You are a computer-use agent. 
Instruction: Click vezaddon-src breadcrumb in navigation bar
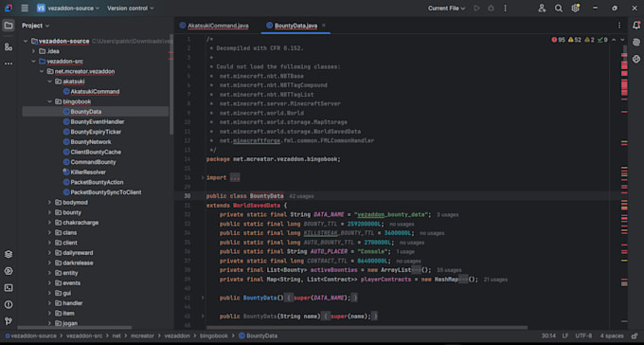84,336
